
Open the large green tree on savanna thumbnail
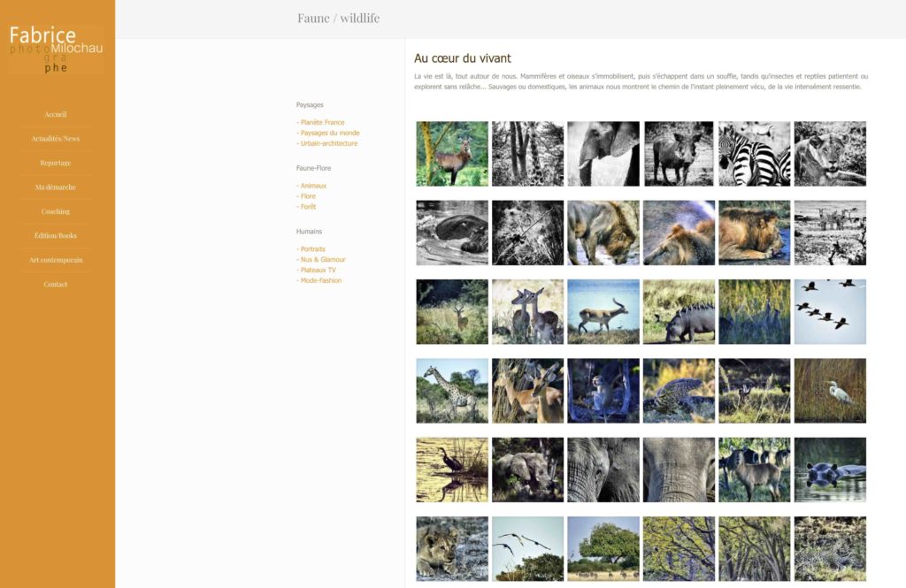click(603, 549)
